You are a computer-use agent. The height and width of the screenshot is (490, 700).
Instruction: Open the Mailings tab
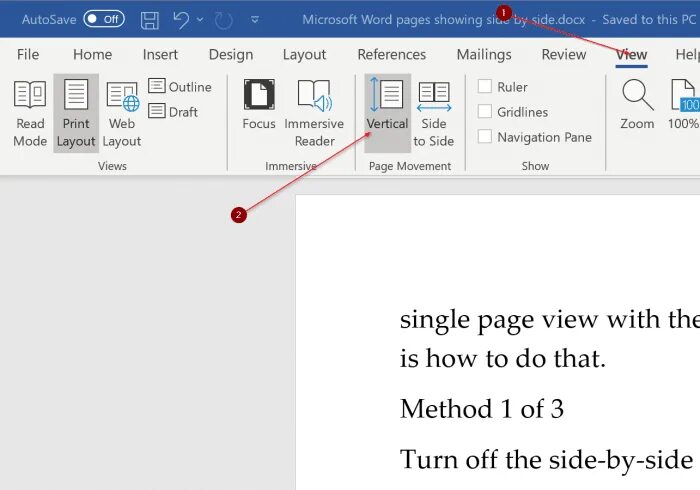[x=484, y=54]
